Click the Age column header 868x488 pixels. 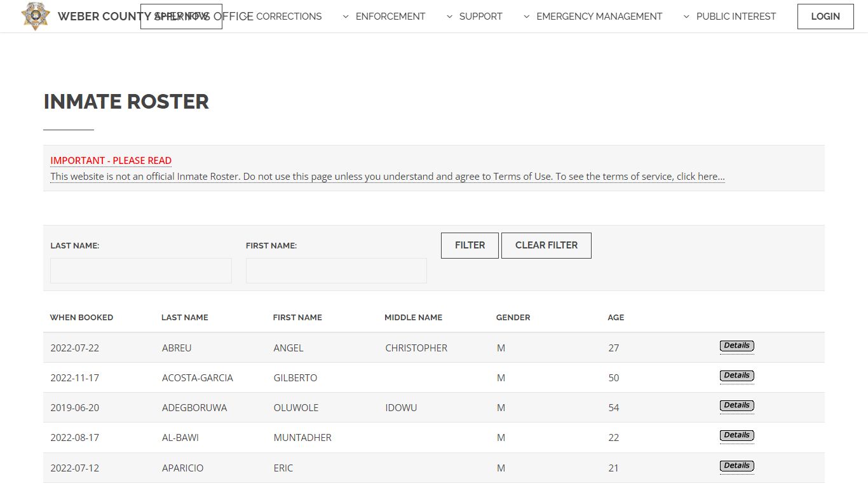click(616, 317)
